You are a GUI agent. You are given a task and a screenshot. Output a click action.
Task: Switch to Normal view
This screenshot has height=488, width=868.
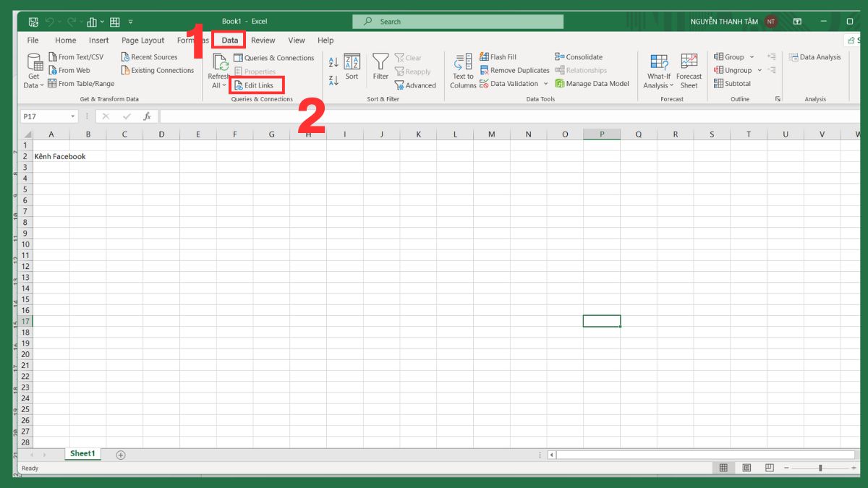[x=723, y=468]
